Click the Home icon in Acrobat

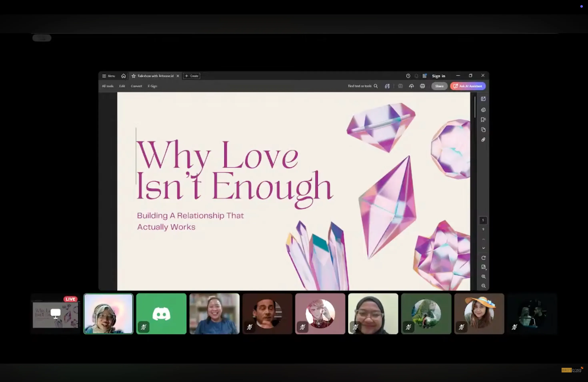(x=124, y=76)
